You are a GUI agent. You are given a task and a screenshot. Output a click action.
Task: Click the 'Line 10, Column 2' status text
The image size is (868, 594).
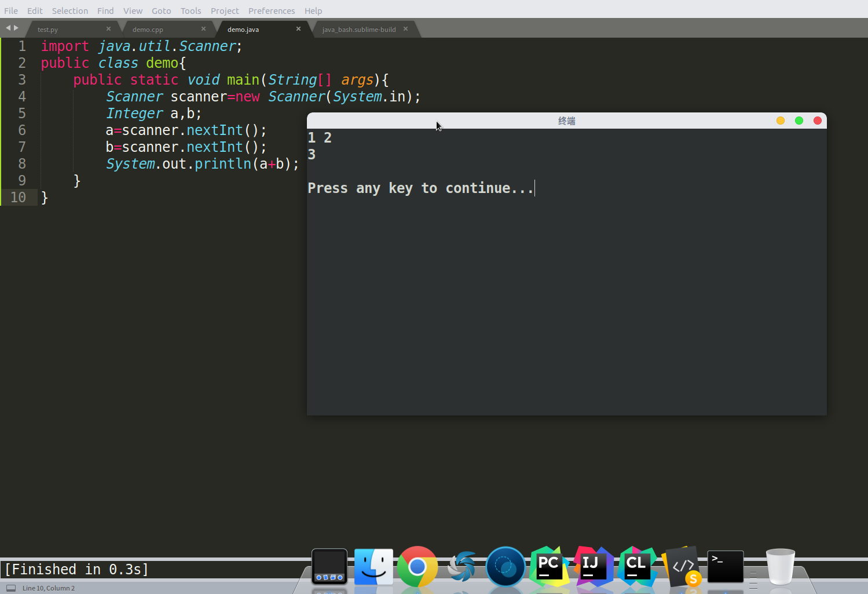[x=49, y=588]
